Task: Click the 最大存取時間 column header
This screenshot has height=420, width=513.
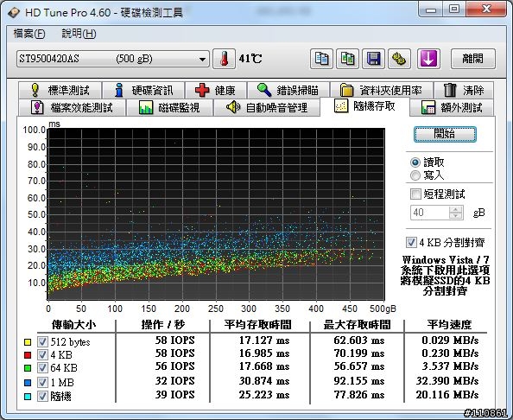Action: [x=358, y=325]
